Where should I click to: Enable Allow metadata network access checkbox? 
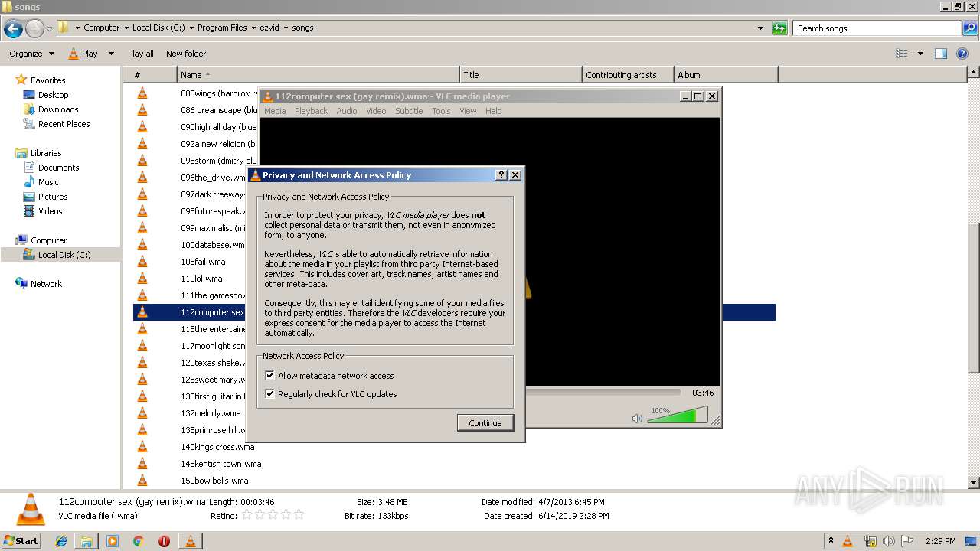click(x=269, y=376)
